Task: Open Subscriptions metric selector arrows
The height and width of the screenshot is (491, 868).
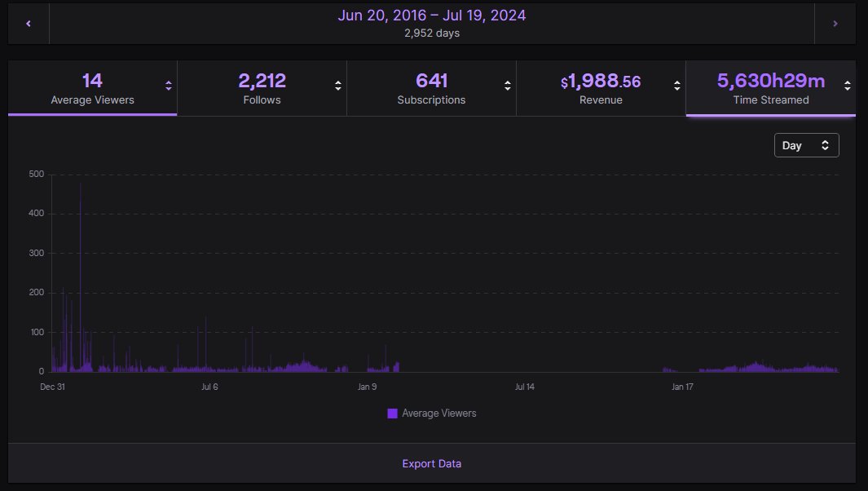Action: coord(507,86)
